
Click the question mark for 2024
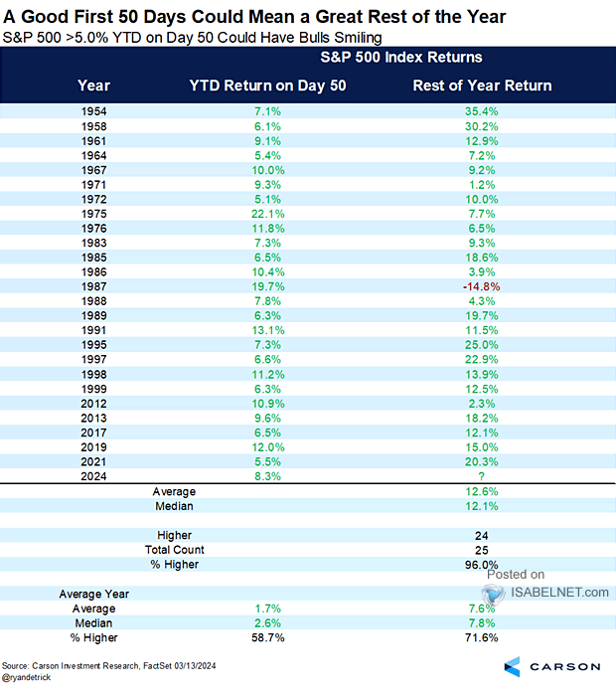(481, 476)
